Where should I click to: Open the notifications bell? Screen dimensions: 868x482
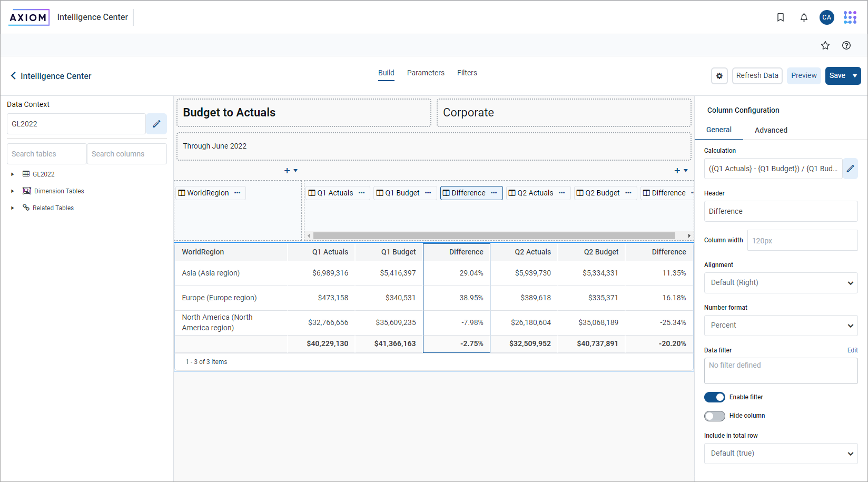pyautogui.click(x=804, y=17)
